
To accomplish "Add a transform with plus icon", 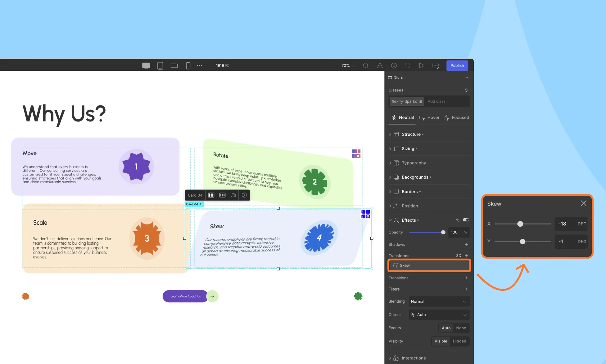I will coord(466,255).
